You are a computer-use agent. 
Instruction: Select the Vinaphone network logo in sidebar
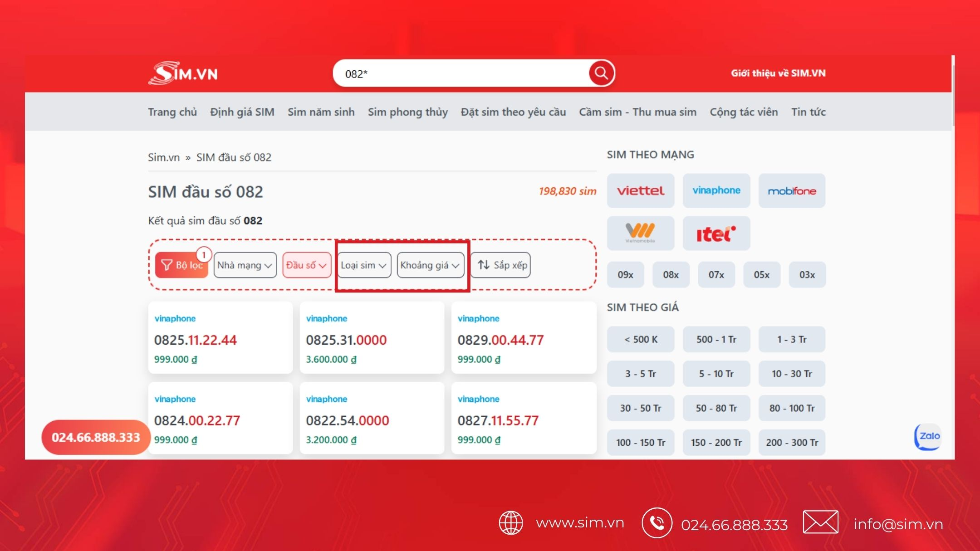pos(716,190)
